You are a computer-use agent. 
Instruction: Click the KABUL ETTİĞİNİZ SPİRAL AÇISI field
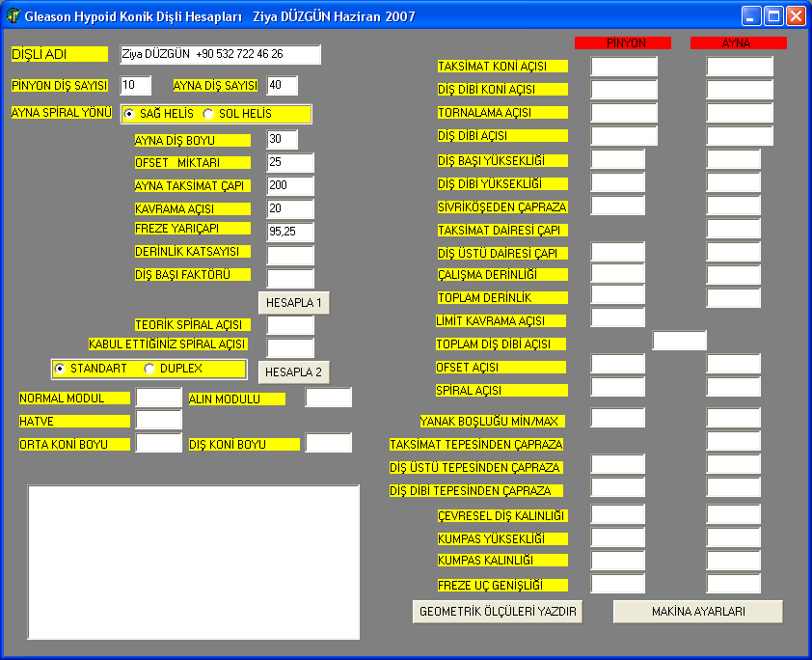[290, 347]
